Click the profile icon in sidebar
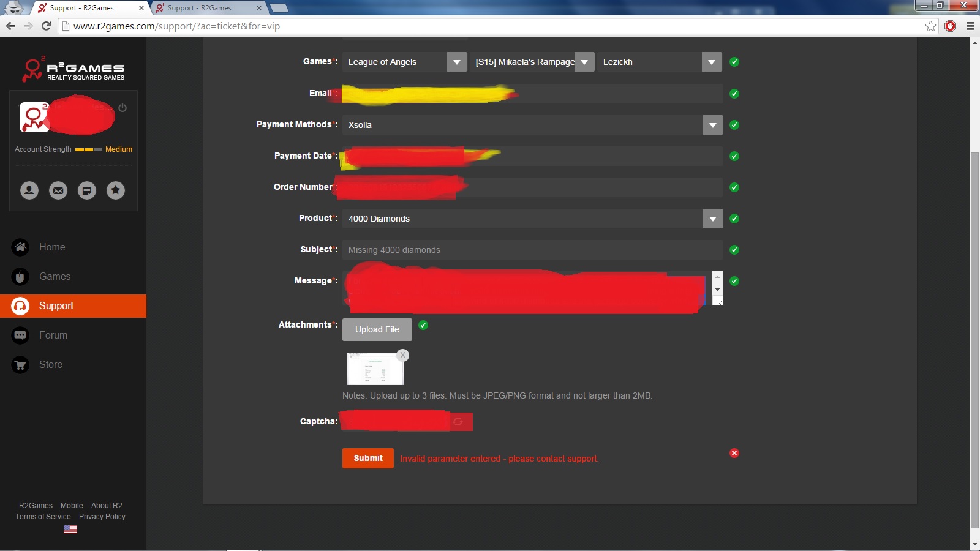 tap(29, 190)
